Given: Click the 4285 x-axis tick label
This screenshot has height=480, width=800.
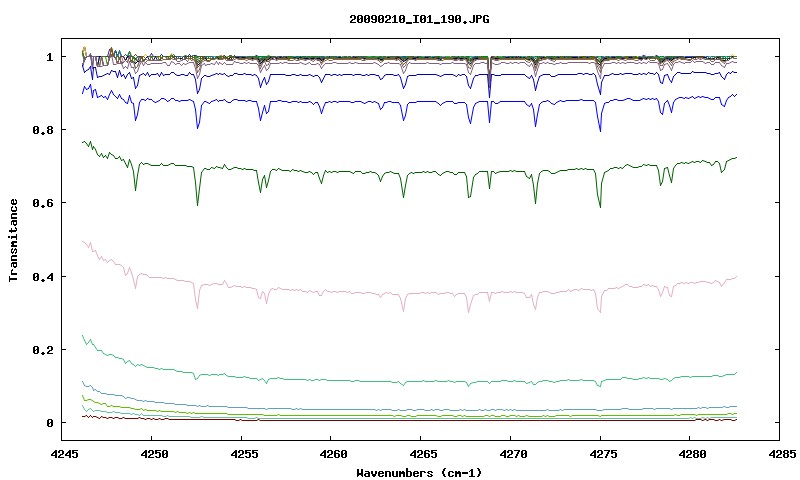Looking at the screenshot, I should (780, 454).
